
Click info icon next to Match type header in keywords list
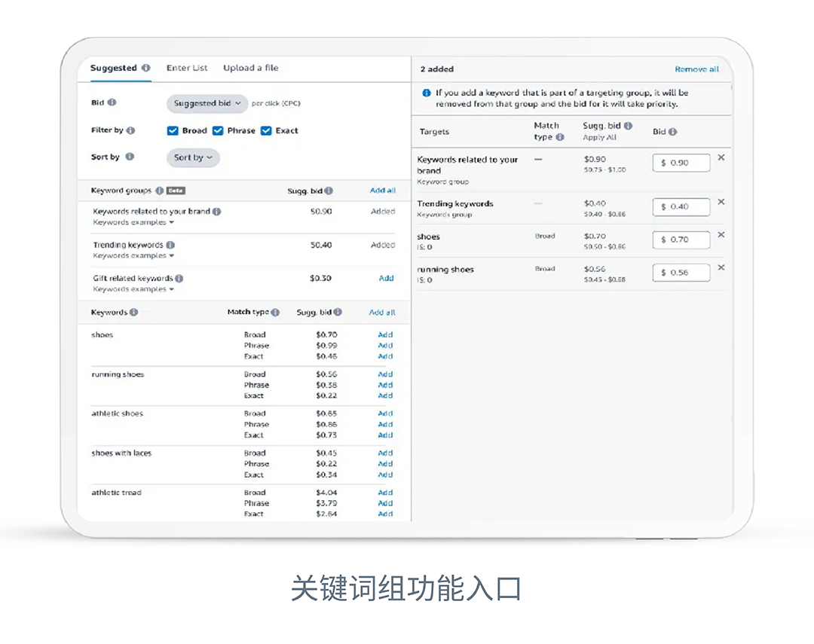point(275,312)
